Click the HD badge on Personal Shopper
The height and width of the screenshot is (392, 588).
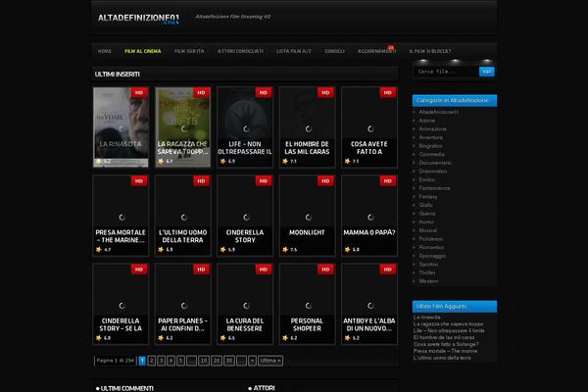point(325,269)
